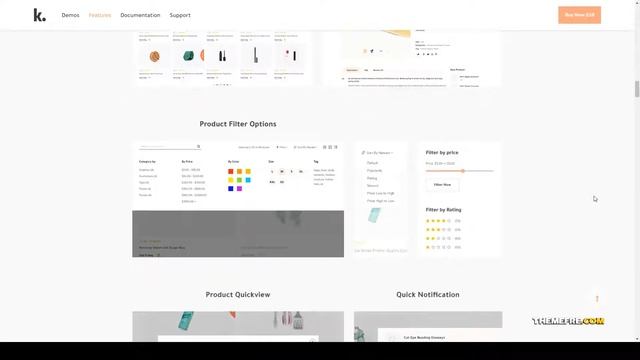
Task: Click the magnifier icon in filter search
Action: point(198,147)
